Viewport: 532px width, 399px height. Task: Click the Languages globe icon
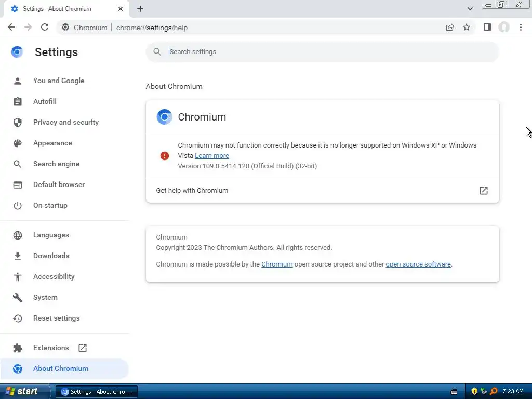click(18, 235)
